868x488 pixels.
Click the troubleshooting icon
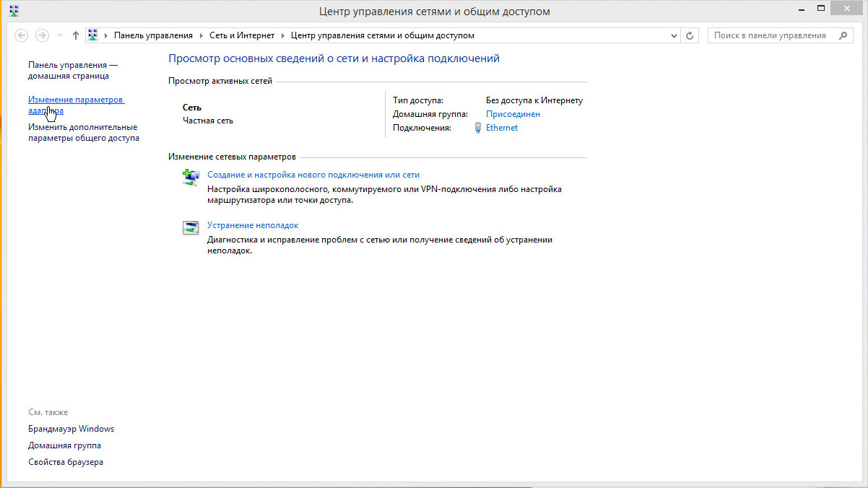point(190,227)
